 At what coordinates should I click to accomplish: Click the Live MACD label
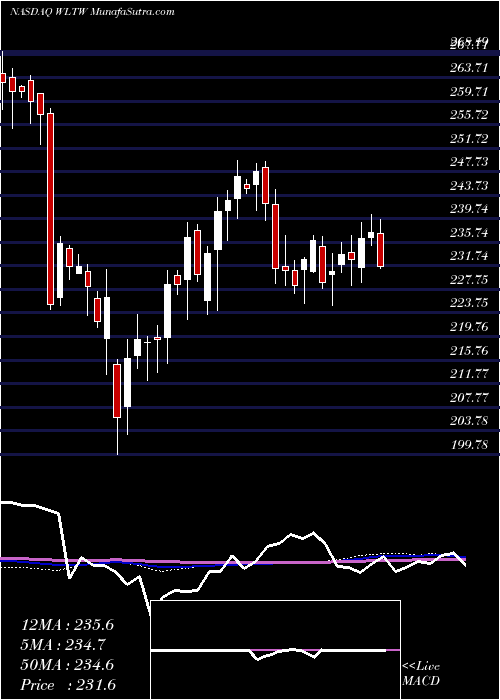pyautogui.click(x=421, y=674)
